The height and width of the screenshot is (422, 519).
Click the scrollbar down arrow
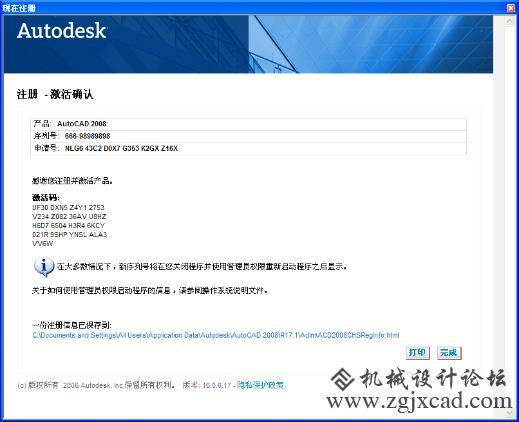coord(510,413)
